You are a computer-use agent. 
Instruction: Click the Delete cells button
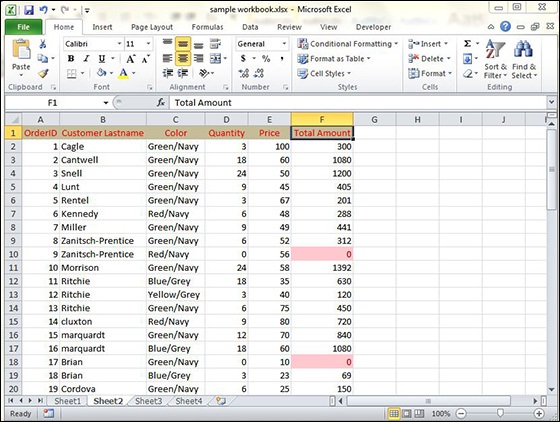click(429, 59)
